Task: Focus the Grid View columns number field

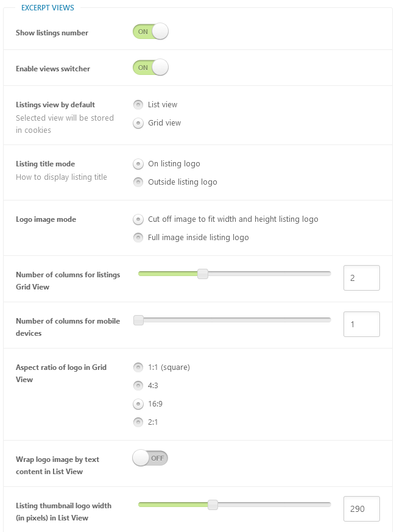Action: [362, 278]
